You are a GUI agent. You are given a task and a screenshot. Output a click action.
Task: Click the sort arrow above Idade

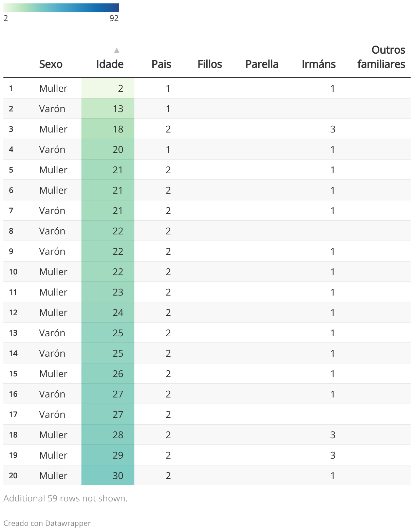(x=116, y=51)
